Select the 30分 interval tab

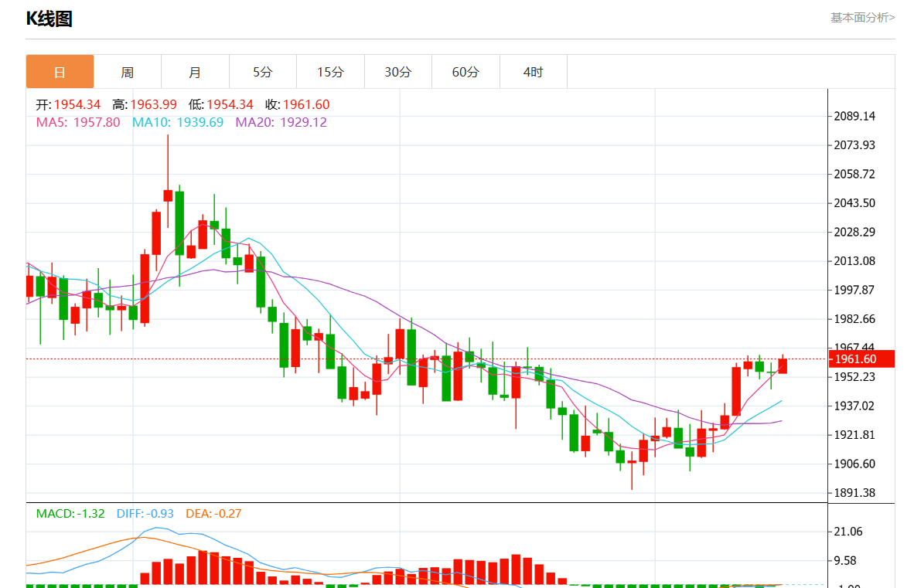click(x=398, y=72)
